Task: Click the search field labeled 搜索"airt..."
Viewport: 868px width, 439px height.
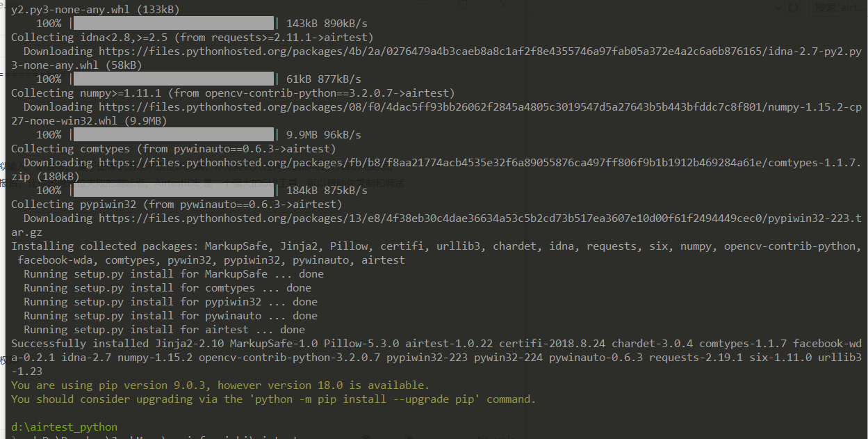Action: pyautogui.click(x=840, y=8)
